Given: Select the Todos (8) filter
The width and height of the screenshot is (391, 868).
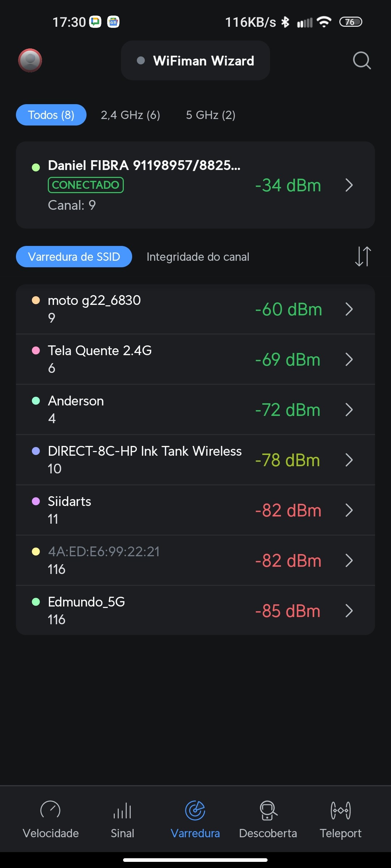Looking at the screenshot, I should 51,115.
